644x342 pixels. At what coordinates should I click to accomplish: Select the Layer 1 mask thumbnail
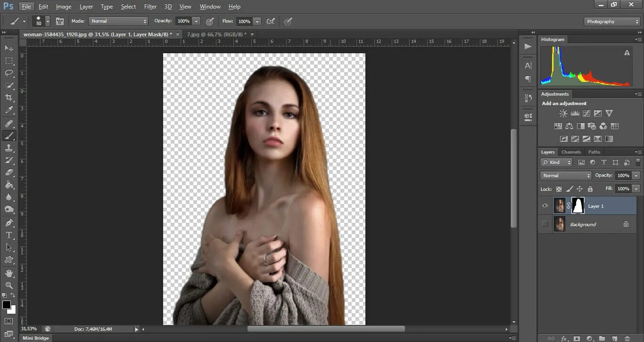[578, 206]
